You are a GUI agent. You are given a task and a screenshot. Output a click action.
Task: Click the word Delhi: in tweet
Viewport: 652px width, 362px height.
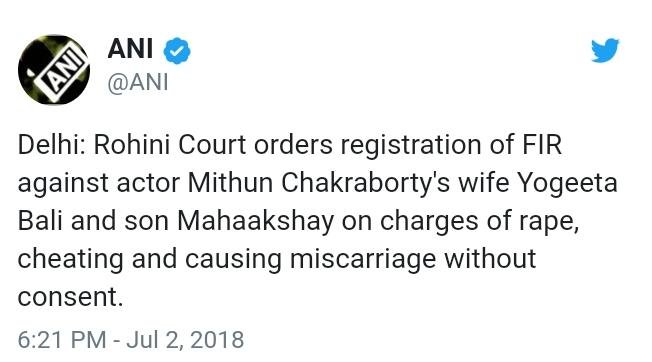pos(52,145)
